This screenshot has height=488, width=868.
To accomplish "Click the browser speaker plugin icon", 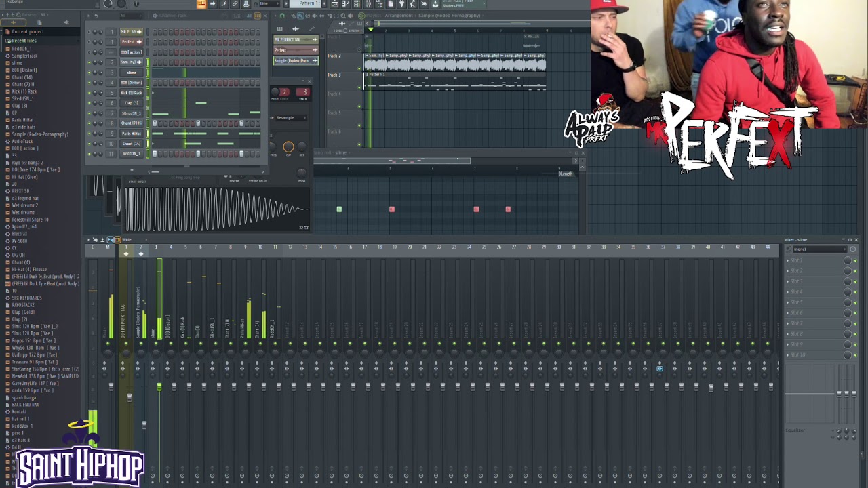I will click(x=66, y=22).
